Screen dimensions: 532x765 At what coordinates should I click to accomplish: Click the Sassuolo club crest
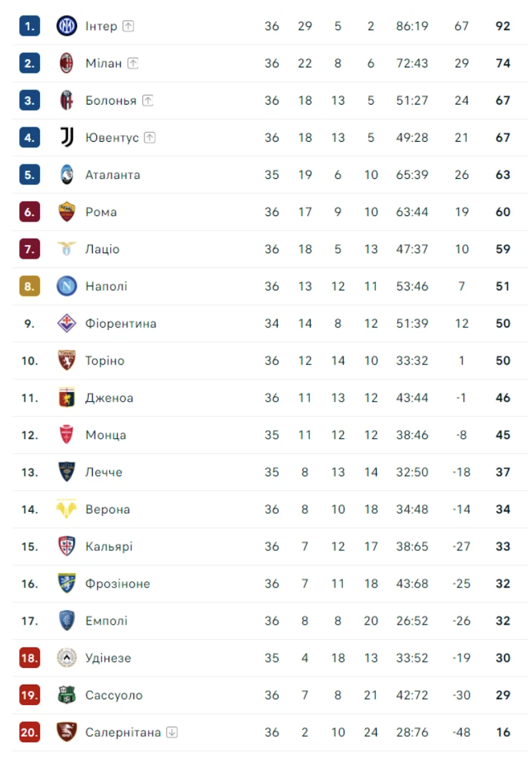tap(67, 695)
